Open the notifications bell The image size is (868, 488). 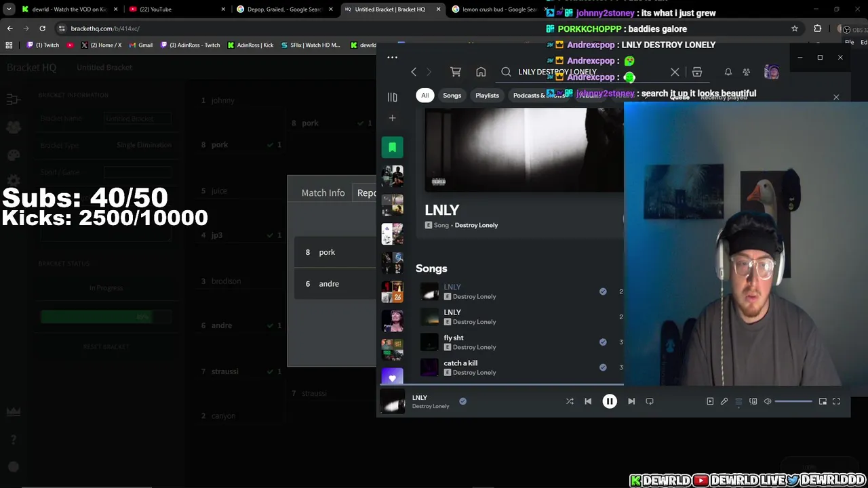click(x=728, y=72)
